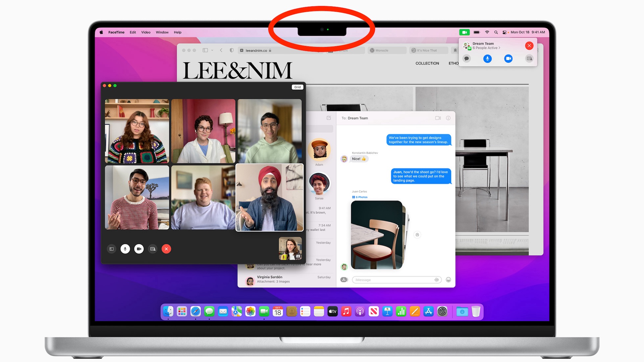This screenshot has height=362, width=644.
Task: Click the FaceTime camera toggle button
Action: pos(139,248)
